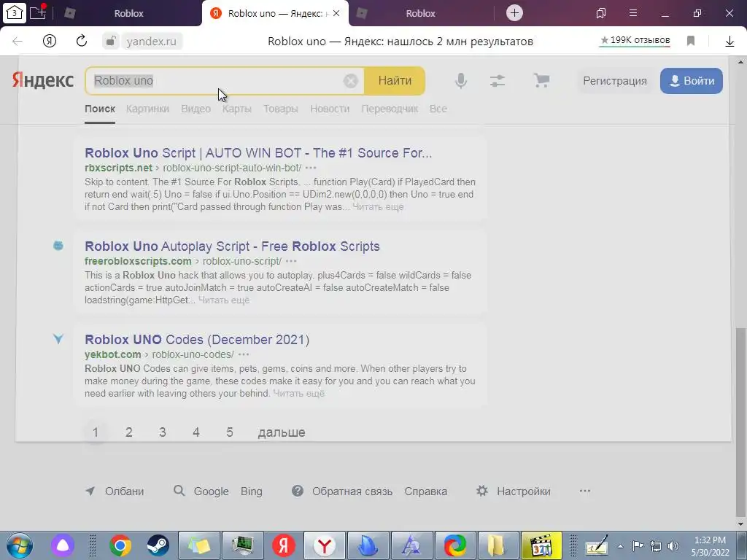Image resolution: width=747 pixels, height=560 pixels.
Task: Click the Войти login button
Action: pyautogui.click(x=692, y=81)
